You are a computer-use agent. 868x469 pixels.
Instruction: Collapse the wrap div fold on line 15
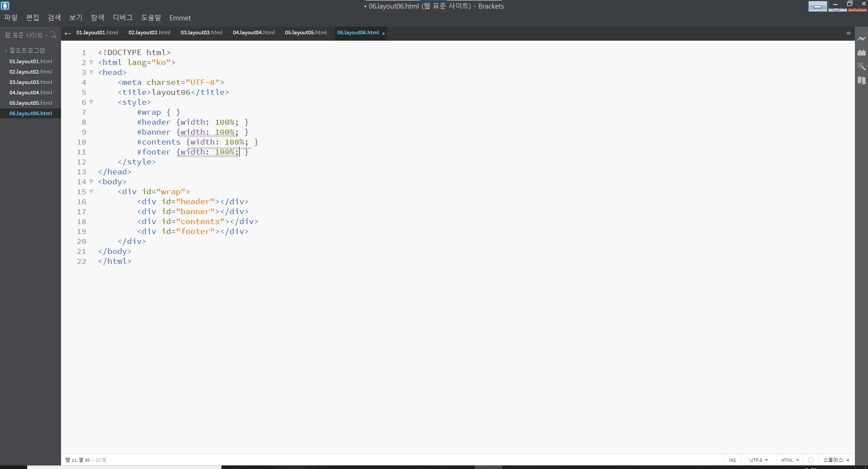[91, 192]
